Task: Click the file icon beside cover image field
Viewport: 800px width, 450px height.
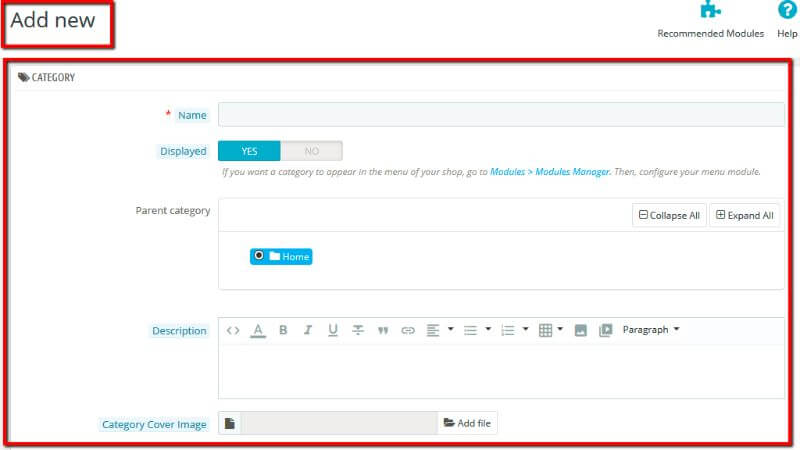Action: point(230,423)
